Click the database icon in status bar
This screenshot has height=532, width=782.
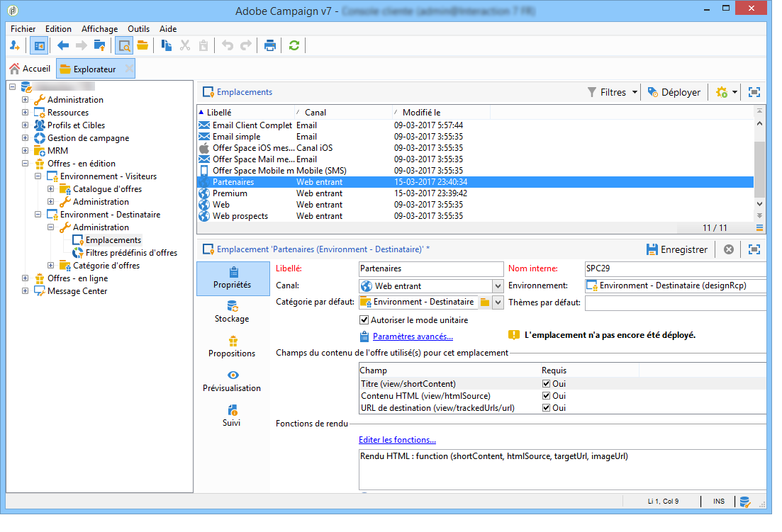[x=745, y=502]
